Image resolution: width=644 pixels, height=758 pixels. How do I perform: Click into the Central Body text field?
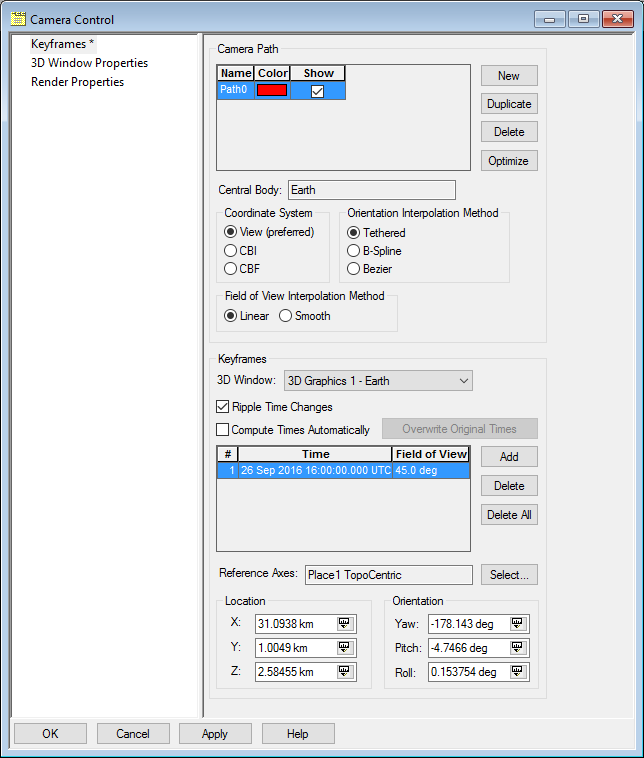tap(371, 190)
